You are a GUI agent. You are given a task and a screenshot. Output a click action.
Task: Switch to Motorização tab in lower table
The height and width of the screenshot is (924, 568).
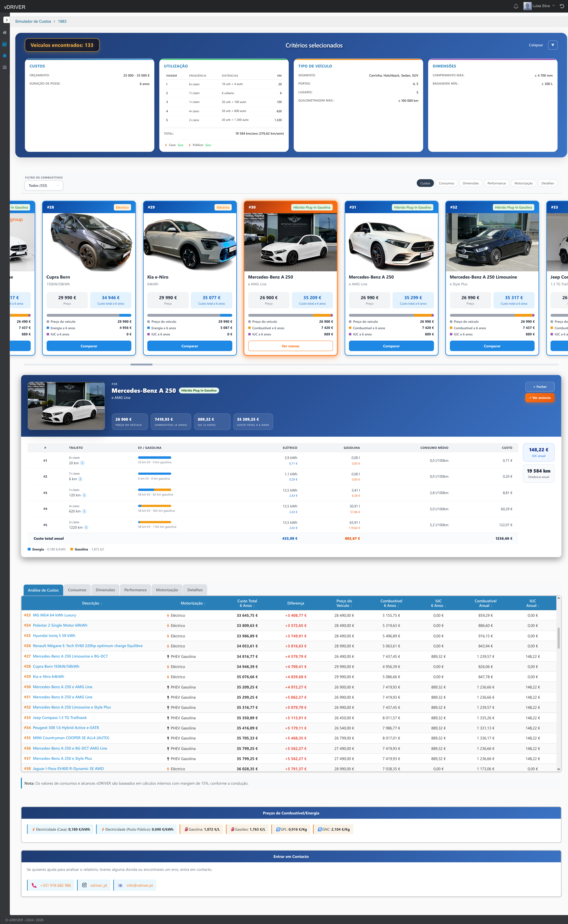tap(167, 590)
